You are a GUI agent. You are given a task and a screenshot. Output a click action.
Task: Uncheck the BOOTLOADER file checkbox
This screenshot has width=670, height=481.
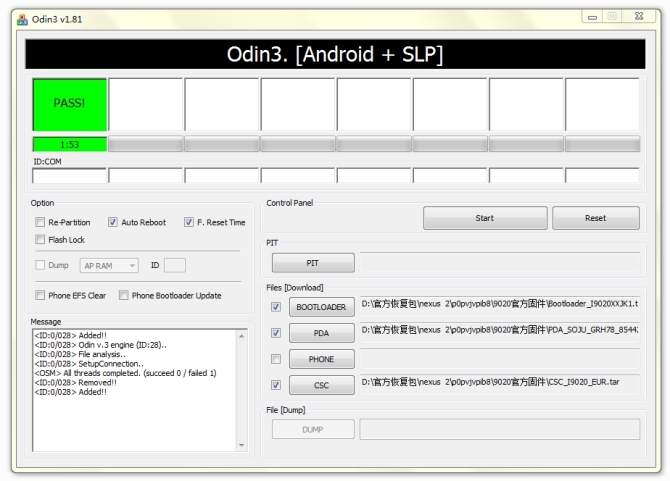pyautogui.click(x=276, y=307)
